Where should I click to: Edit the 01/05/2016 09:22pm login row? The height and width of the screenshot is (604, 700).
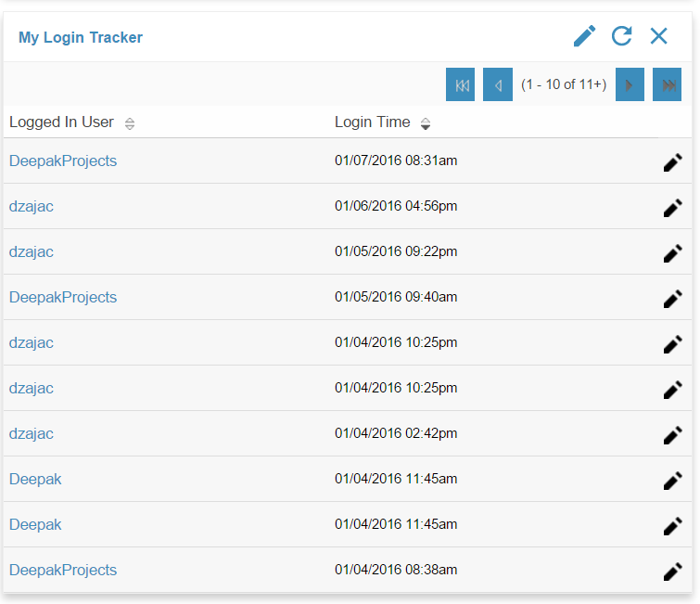673,253
